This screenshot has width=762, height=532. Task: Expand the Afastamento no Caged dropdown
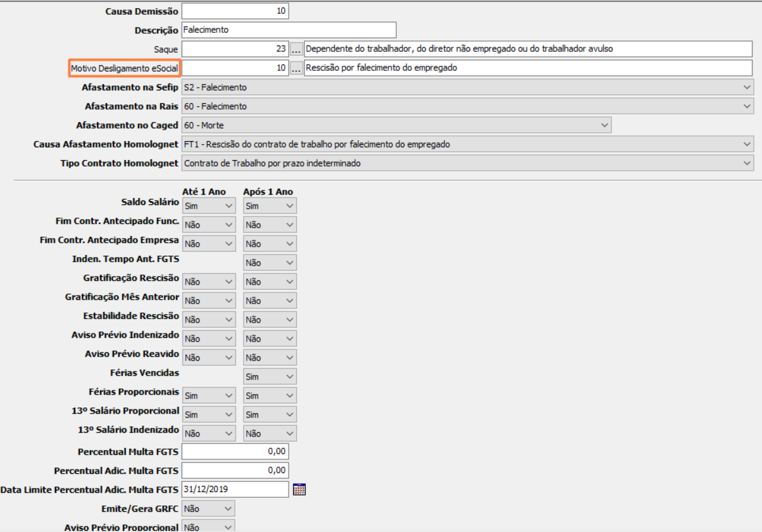point(396,125)
